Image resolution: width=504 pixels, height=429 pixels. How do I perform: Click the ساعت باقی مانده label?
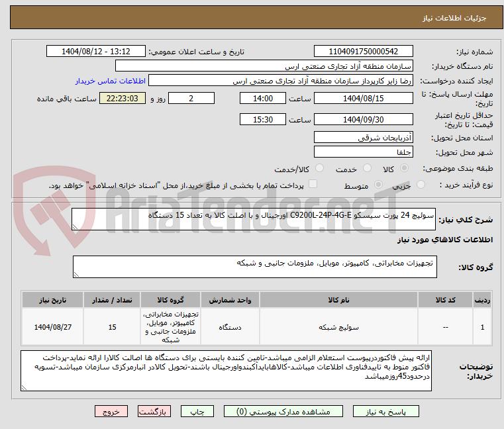tap(66, 99)
